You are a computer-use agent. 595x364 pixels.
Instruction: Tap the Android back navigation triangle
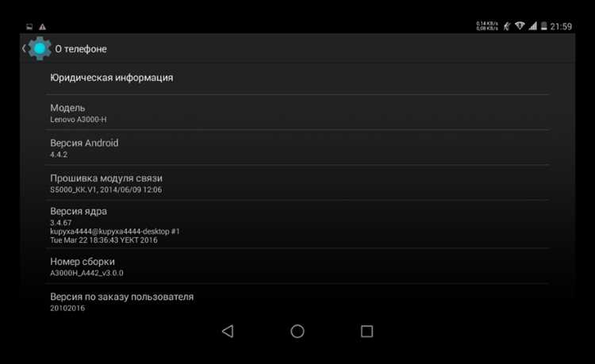(228, 331)
